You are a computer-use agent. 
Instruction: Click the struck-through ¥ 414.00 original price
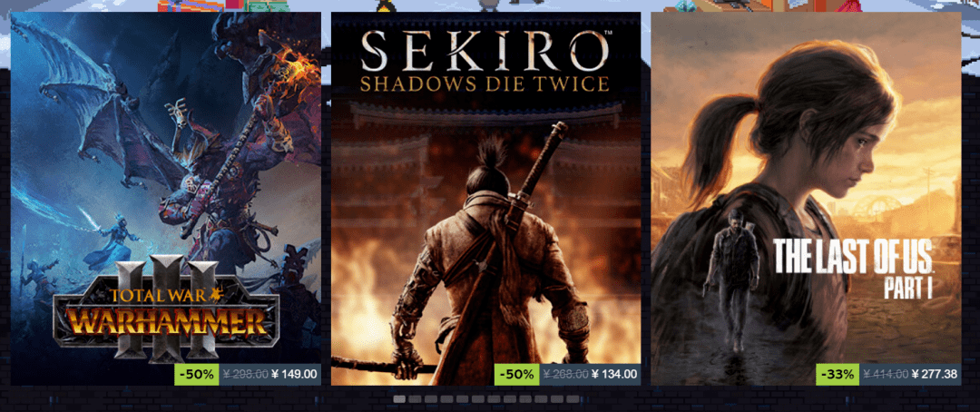tap(887, 375)
